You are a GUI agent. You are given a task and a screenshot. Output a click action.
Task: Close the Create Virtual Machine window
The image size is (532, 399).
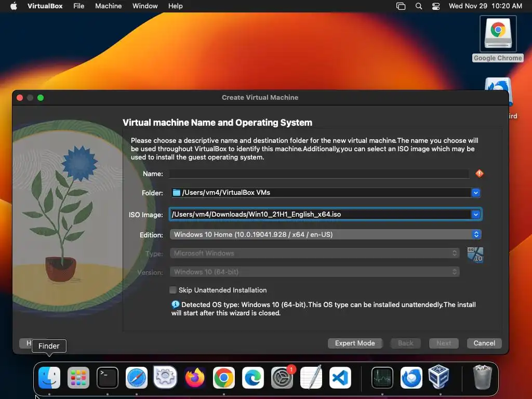20,98
